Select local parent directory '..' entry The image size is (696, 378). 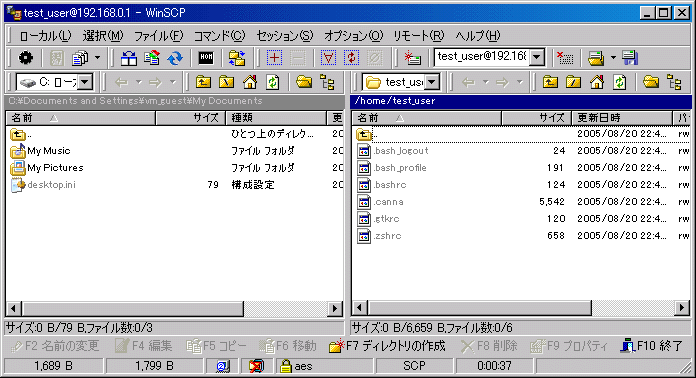[x=20, y=134]
